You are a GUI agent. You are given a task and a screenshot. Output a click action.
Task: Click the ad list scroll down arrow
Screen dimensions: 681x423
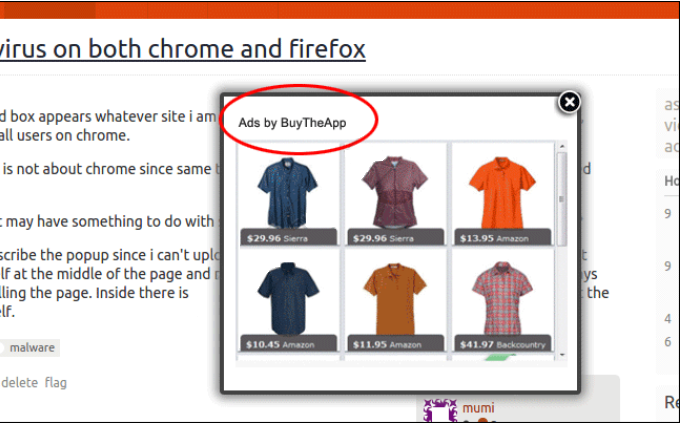point(562,354)
